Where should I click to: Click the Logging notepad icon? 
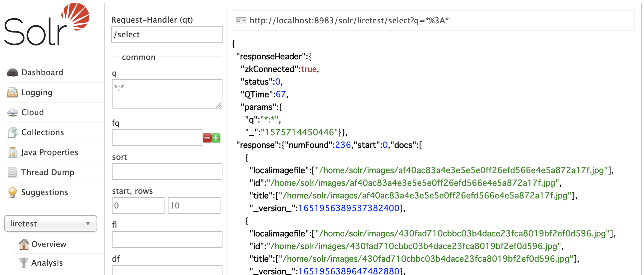13,92
